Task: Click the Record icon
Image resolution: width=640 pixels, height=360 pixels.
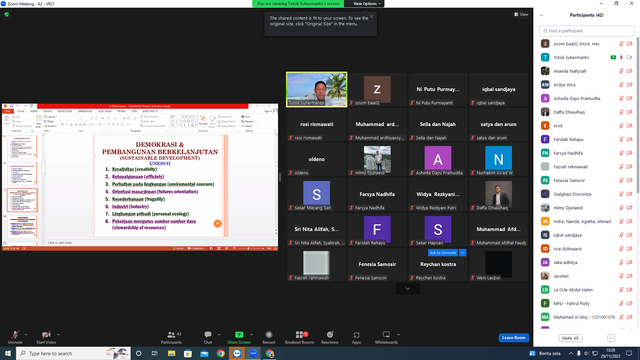Action: (269, 335)
